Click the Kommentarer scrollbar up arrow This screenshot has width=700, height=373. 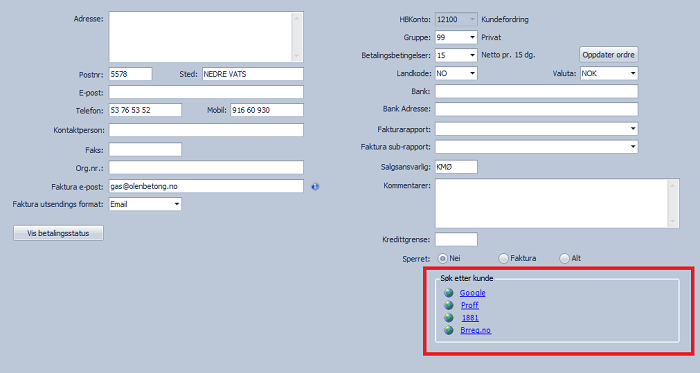(673, 186)
